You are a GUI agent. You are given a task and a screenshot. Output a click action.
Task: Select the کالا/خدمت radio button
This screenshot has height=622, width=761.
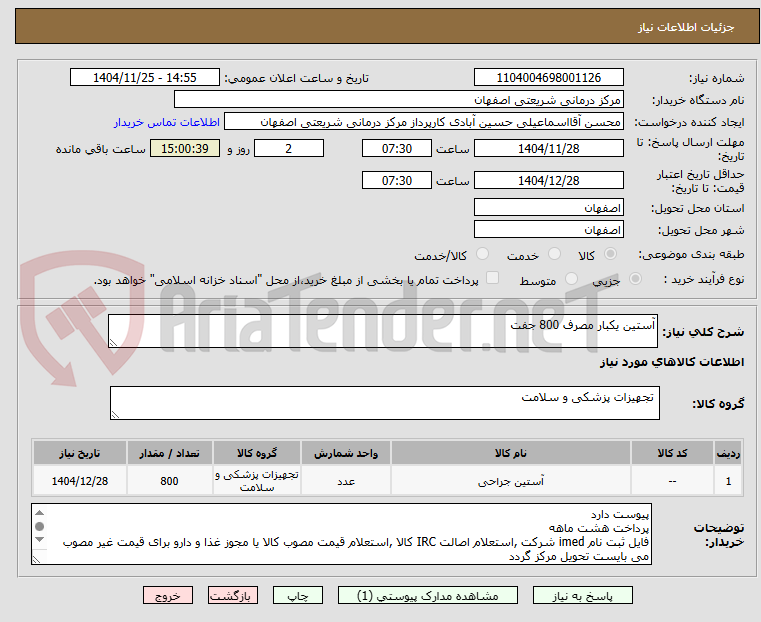tap(482, 254)
